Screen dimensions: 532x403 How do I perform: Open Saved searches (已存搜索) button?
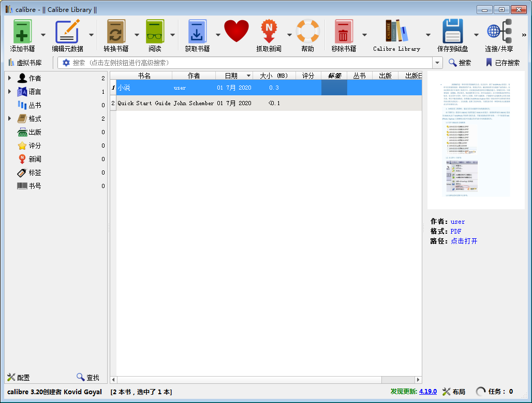(x=503, y=63)
